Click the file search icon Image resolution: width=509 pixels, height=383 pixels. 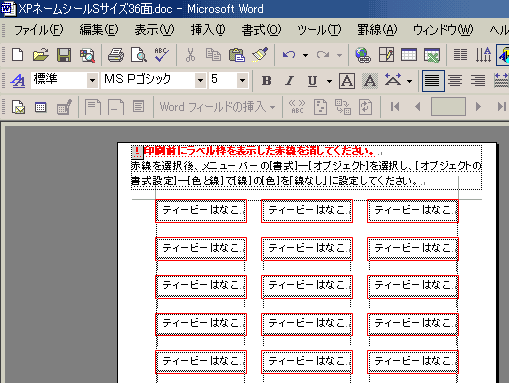click(87, 55)
